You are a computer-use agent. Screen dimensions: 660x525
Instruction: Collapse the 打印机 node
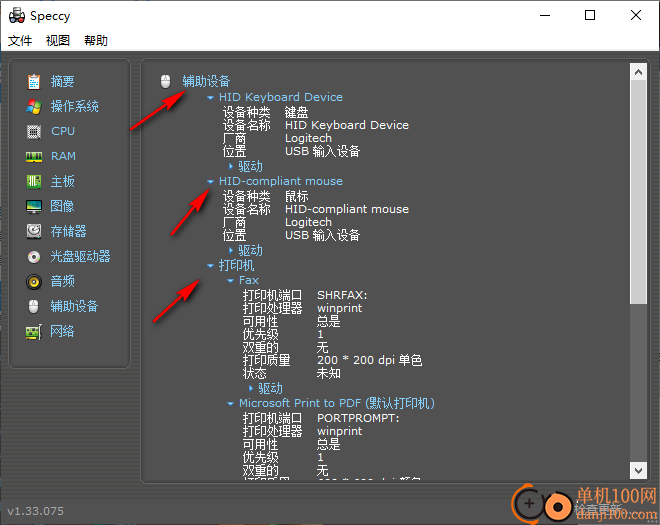point(210,266)
